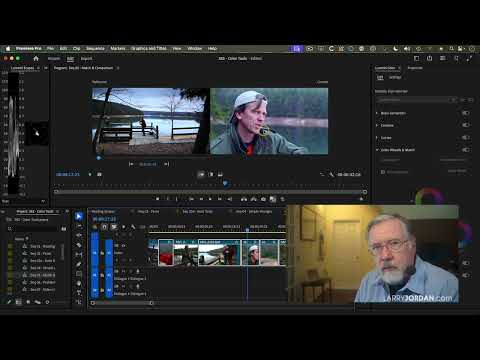The width and height of the screenshot is (480, 360).
Task: Open the Timeline Display Settings wrench
Action: point(133,227)
